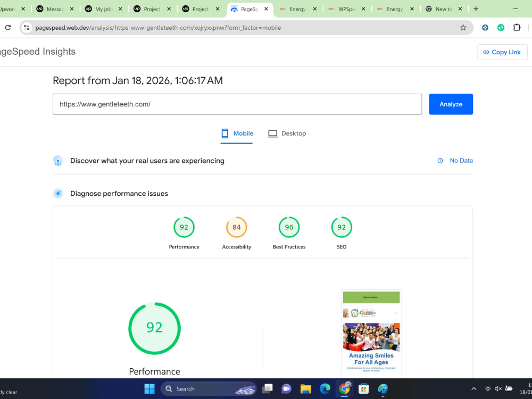Click the large Performance 92 gauge

pos(154,328)
